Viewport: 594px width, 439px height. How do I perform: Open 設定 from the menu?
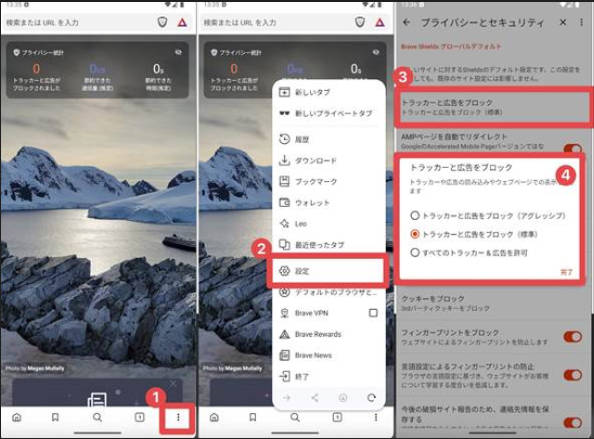click(x=328, y=271)
